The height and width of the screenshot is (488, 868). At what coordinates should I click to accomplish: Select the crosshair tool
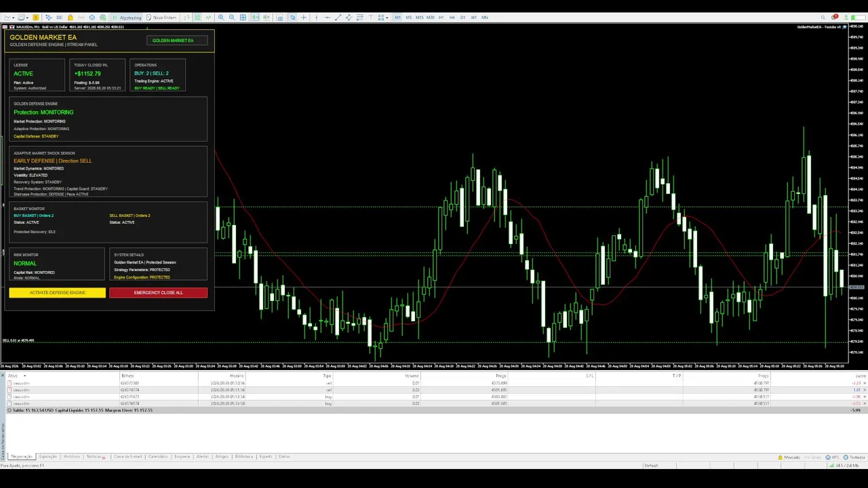click(x=303, y=18)
